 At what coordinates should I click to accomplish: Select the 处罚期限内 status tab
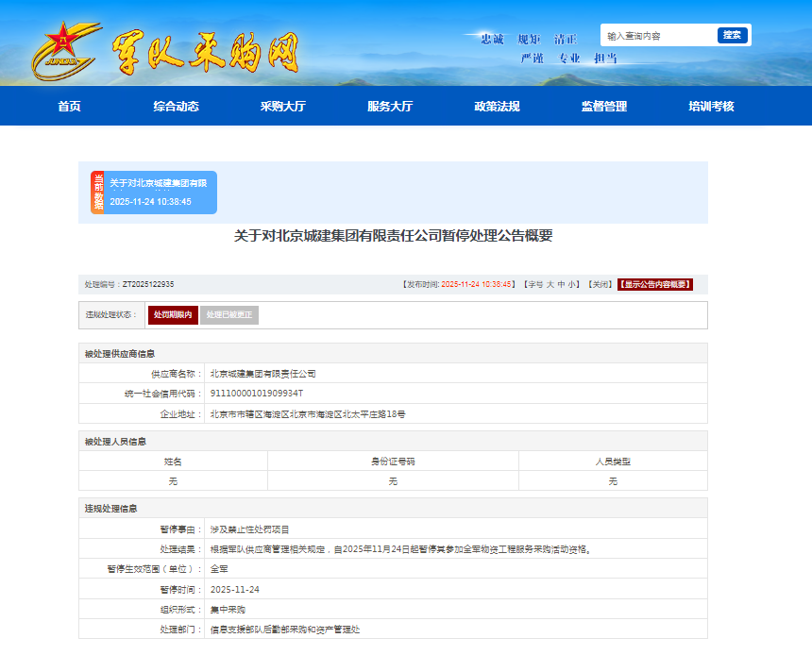tap(173, 314)
